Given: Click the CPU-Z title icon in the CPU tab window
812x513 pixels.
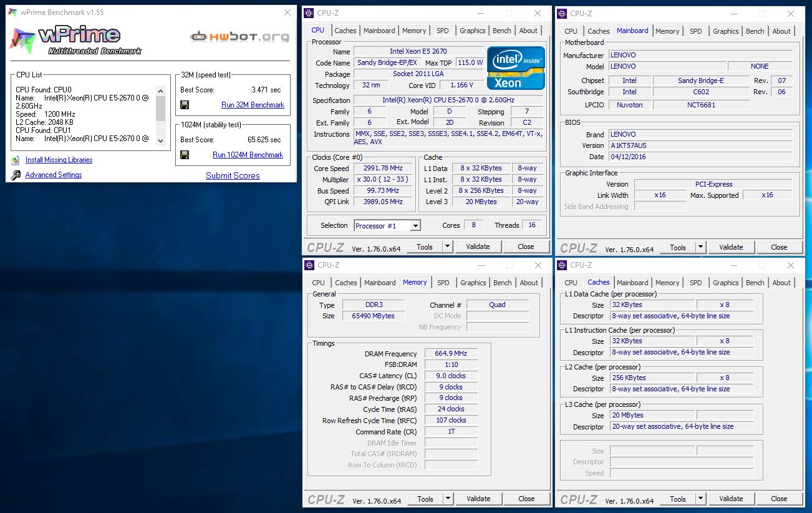Looking at the screenshot, I should click(309, 13).
